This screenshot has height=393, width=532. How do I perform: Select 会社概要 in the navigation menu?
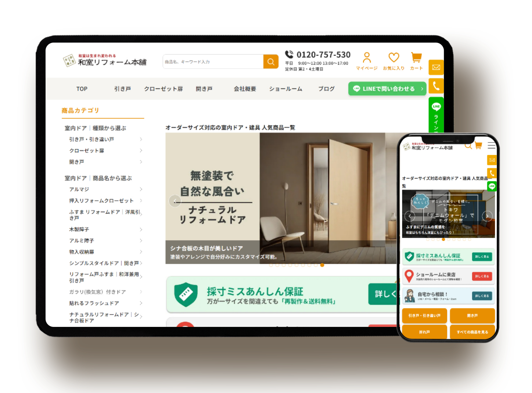point(245,89)
